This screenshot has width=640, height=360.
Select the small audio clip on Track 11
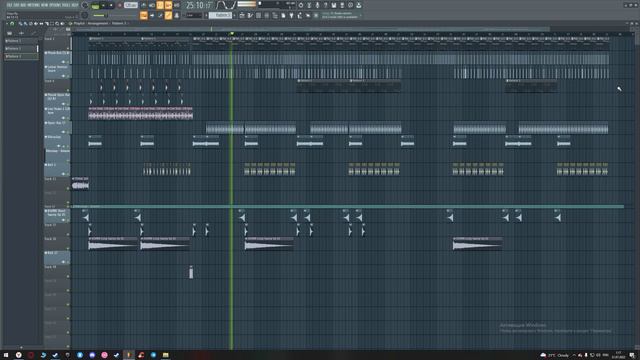click(x=80, y=184)
